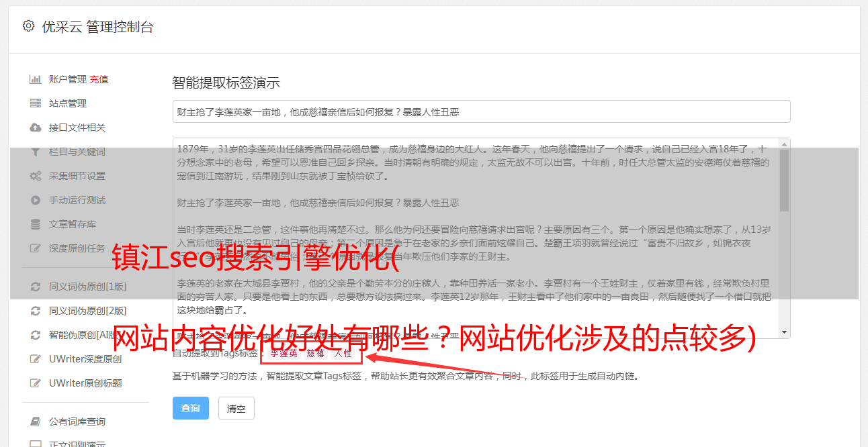The width and height of the screenshot is (868, 447).
Task: Click the red 充值 link
Action: point(99,79)
